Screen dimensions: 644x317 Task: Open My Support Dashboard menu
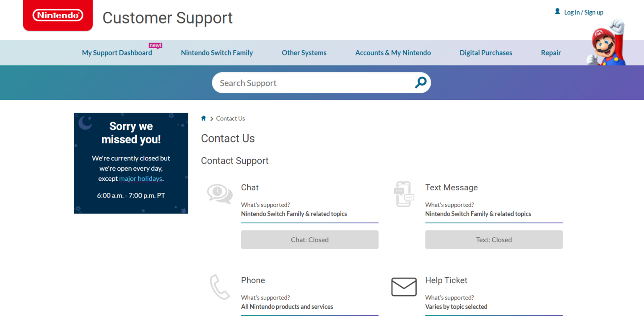coord(117,53)
